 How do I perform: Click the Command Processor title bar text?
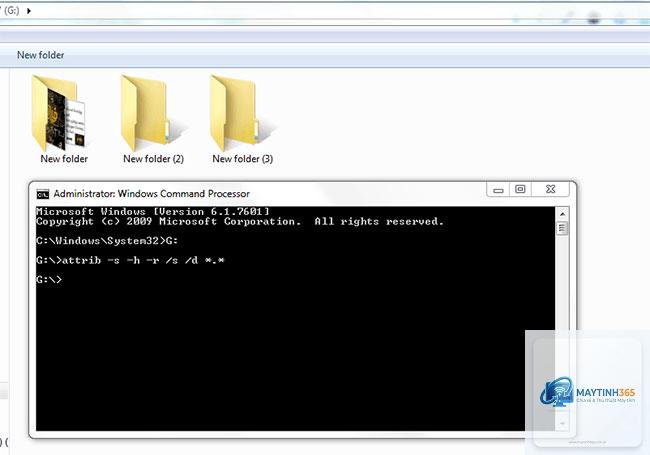[x=151, y=194]
